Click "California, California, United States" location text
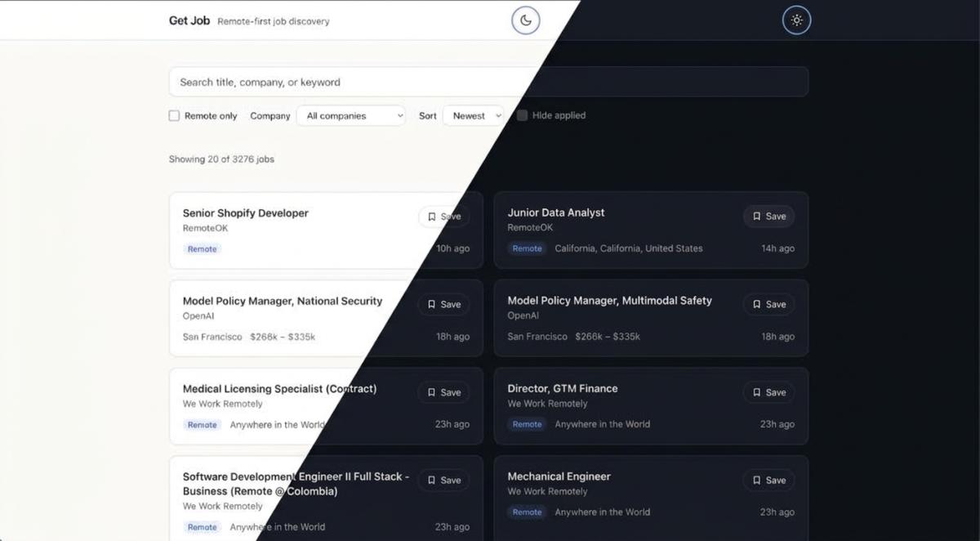 tap(629, 248)
